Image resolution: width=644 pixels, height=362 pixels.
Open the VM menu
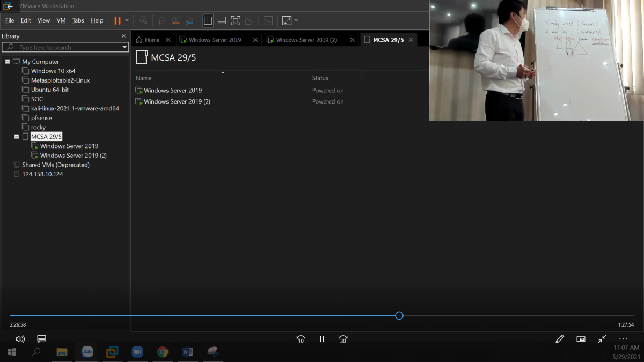(61, 20)
